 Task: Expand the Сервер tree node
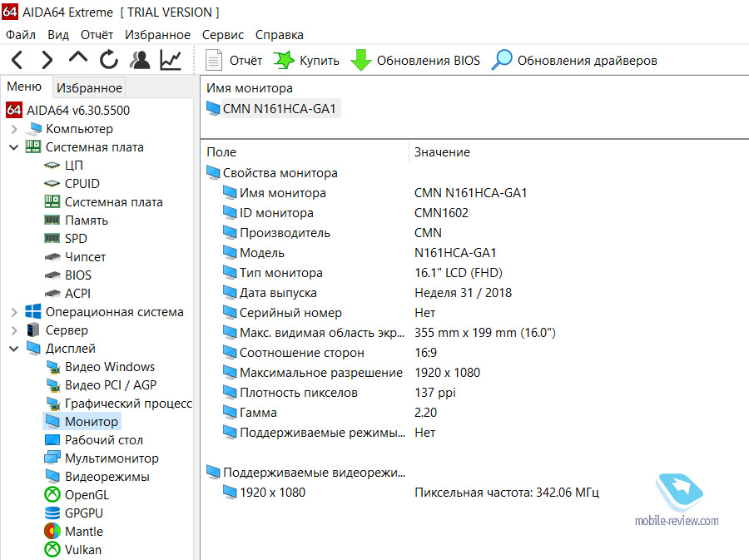pos(14,330)
